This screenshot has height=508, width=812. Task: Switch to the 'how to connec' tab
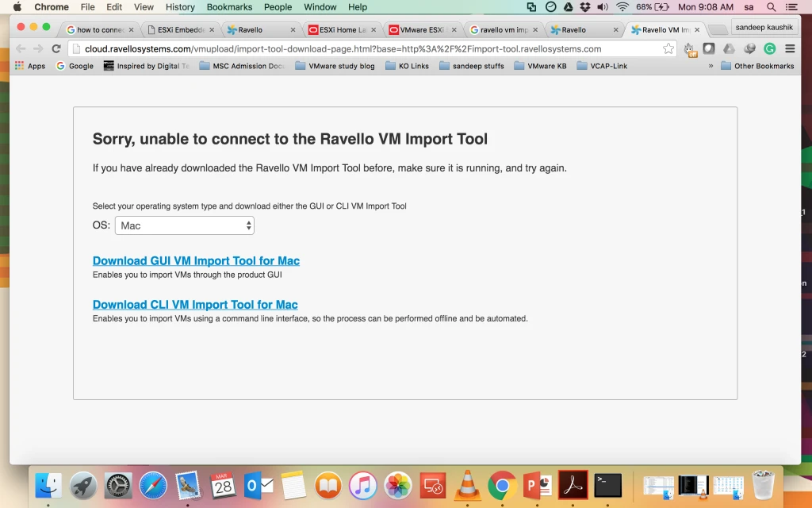tap(99, 30)
